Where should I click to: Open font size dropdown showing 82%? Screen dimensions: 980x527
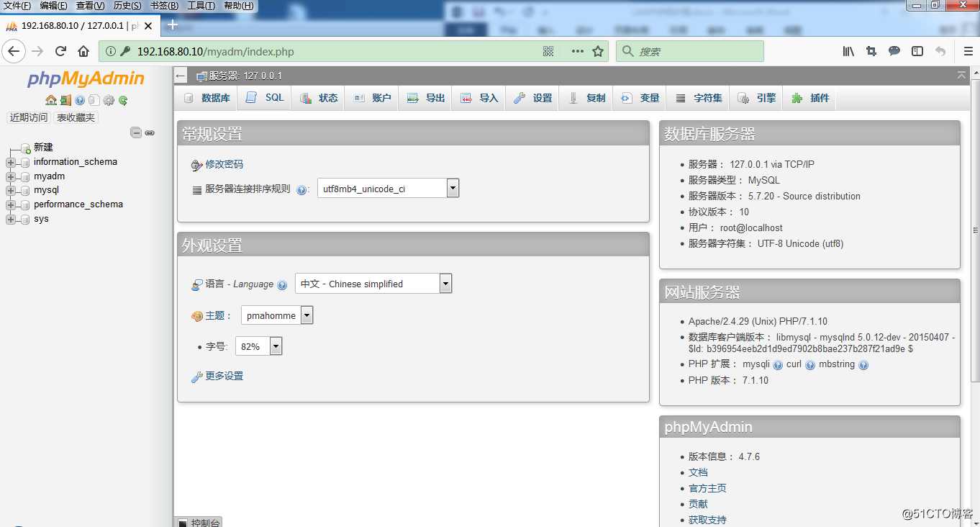259,346
